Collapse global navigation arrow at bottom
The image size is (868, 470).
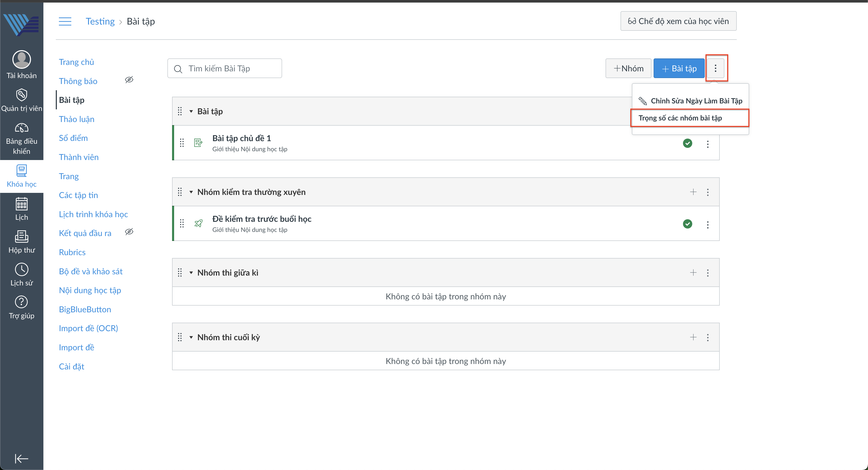21,458
